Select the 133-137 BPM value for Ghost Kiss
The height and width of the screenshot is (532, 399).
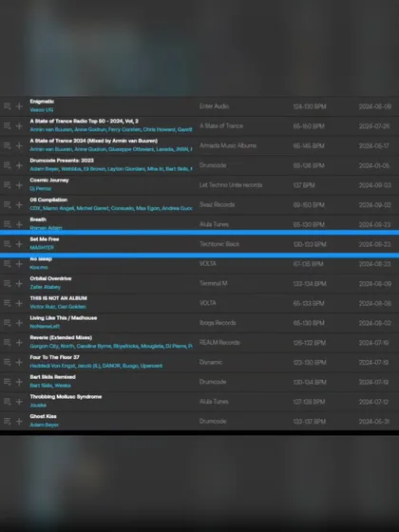point(310,422)
